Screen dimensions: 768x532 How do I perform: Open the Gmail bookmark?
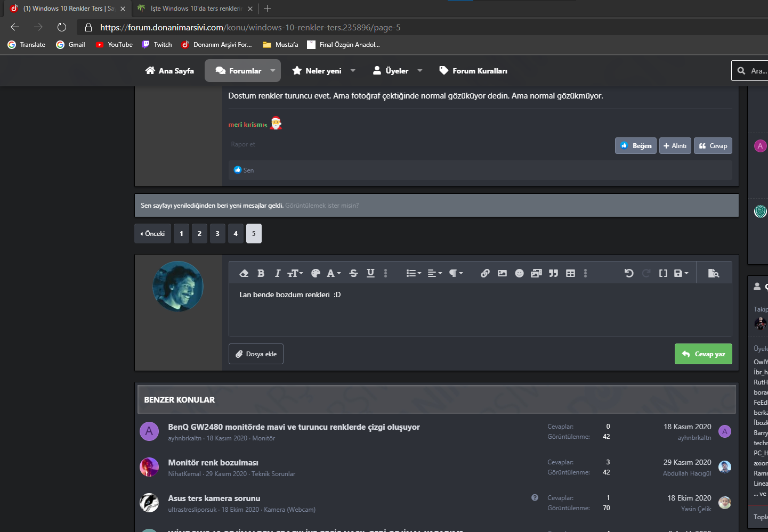(x=71, y=45)
